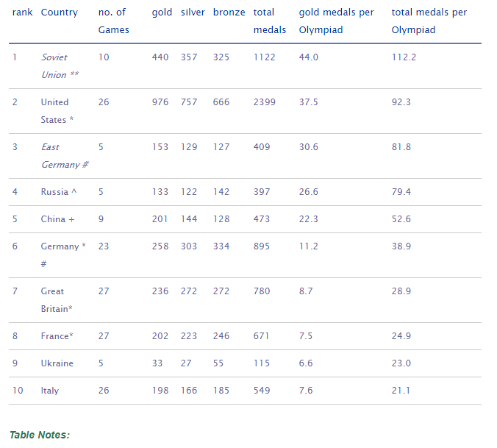Click the 'total medals' column header
Image resolution: width=497 pixels, height=448 pixels.
click(269, 21)
